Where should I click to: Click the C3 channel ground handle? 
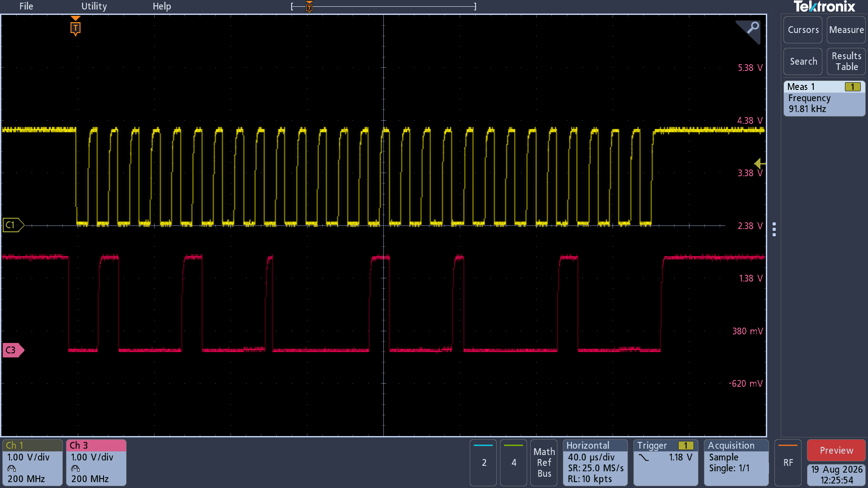(13, 350)
